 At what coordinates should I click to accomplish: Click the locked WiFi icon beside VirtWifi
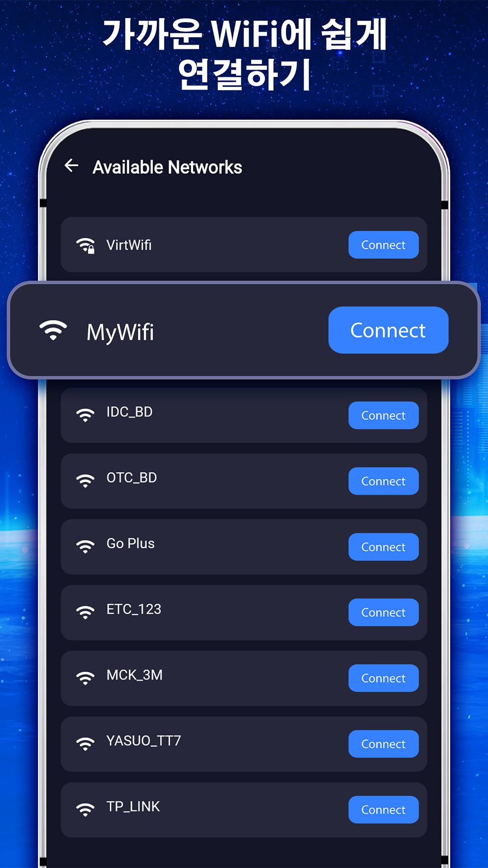85,245
